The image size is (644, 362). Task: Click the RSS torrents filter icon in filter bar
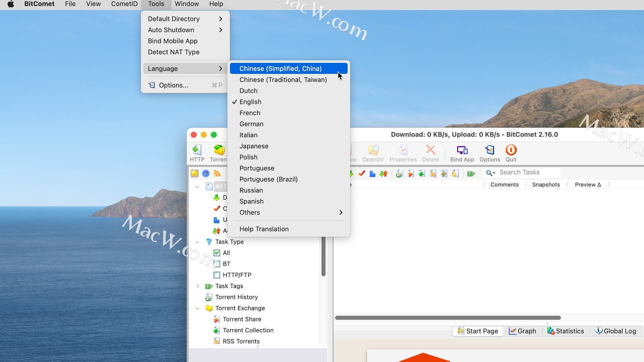[433, 174]
